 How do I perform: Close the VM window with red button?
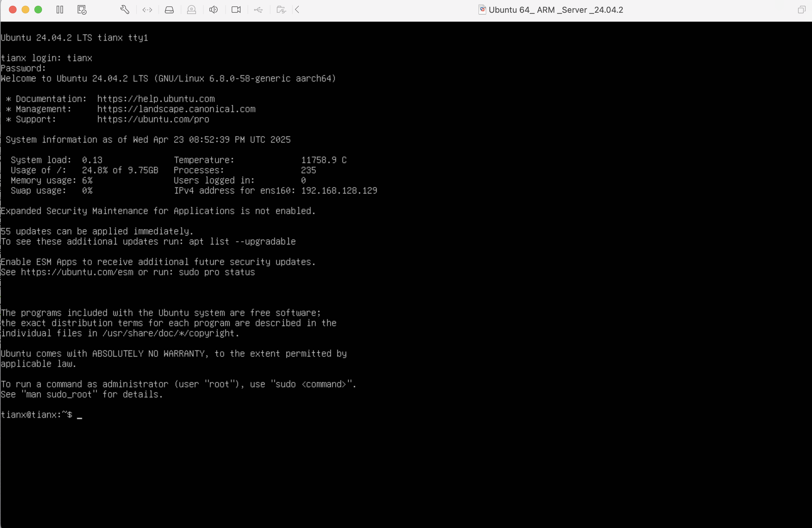point(13,10)
